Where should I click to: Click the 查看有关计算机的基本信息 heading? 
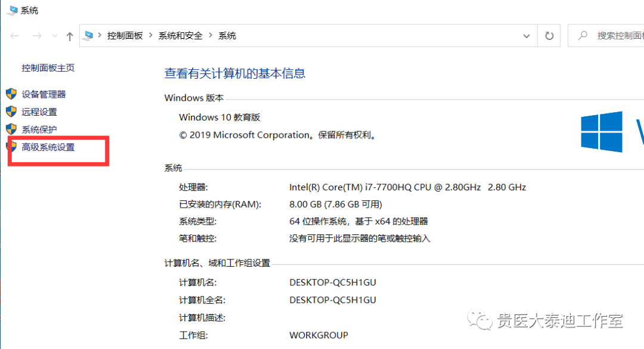click(234, 73)
